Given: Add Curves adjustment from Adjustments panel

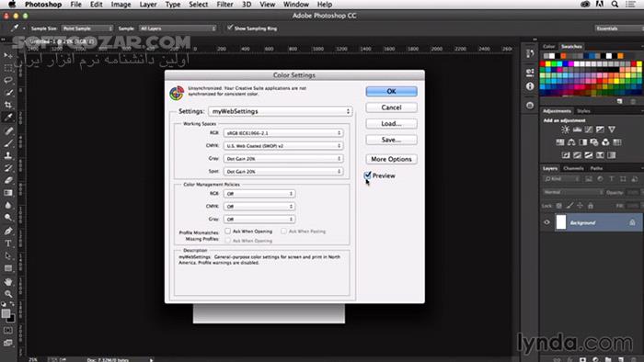Looking at the screenshot, I should pos(589,130).
